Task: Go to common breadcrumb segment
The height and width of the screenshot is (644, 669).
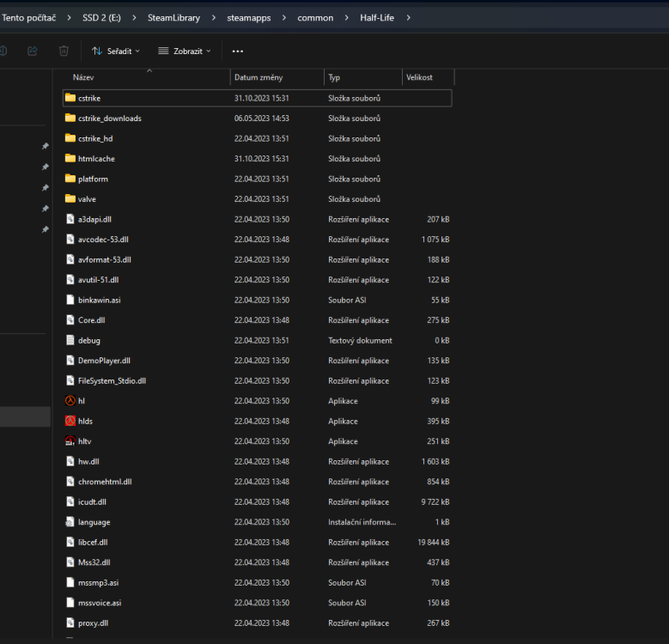Action: coord(315,18)
